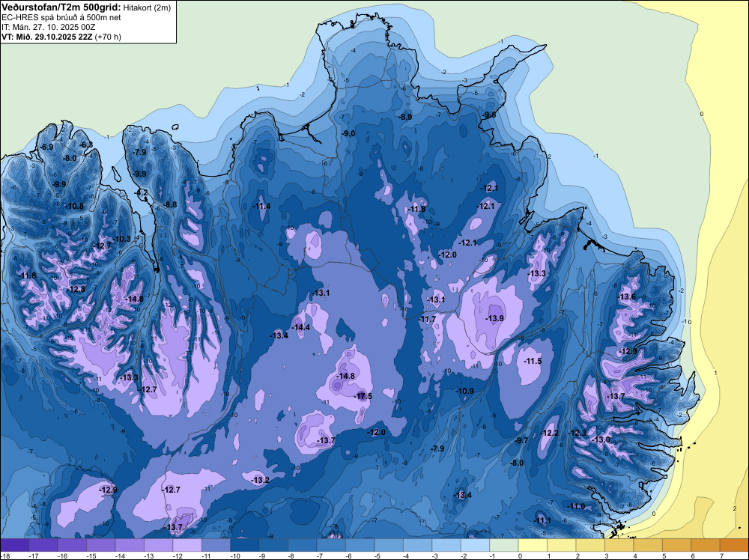Click the -13.6 temperature label
The image size is (749, 560).
[x=627, y=297]
